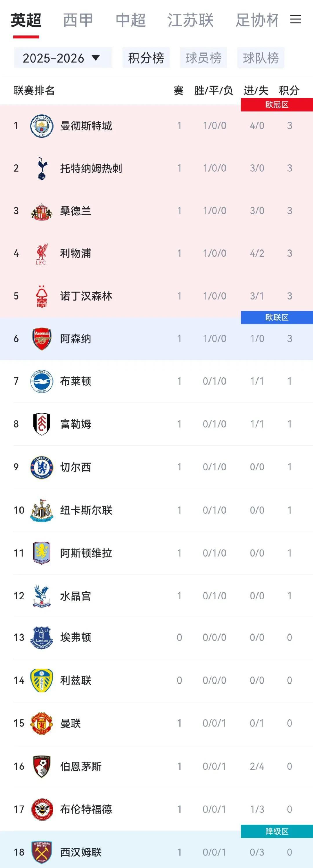Click the Manchester City club crest
This screenshot has width=313, height=868.
pos(41,126)
